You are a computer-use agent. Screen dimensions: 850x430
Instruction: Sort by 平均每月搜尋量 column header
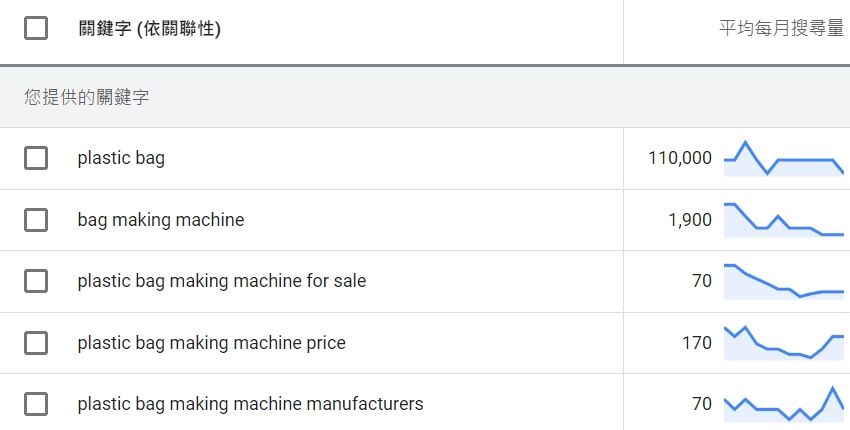click(x=782, y=28)
